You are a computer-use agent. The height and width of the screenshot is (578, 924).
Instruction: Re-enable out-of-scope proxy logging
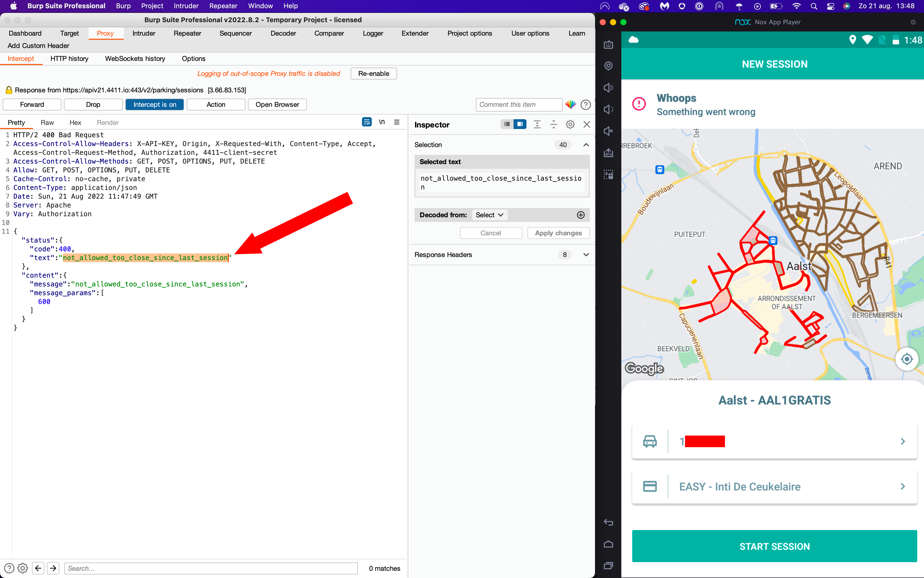[373, 73]
